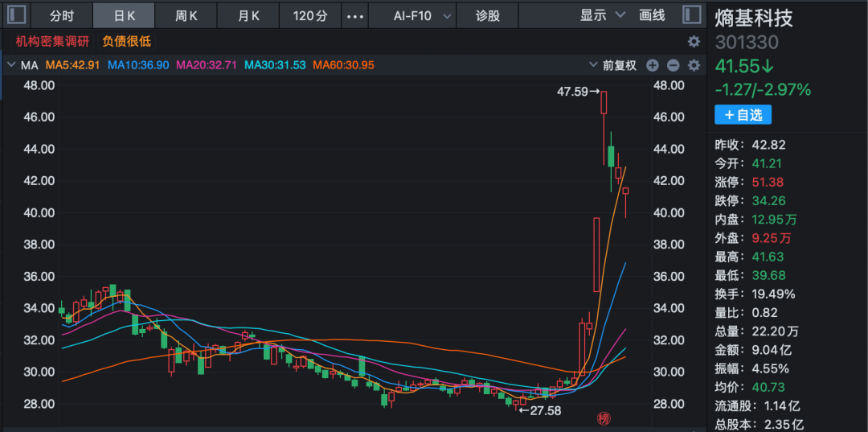The height and width of the screenshot is (432, 868).
Task: Zoom in chart with plus icon
Action: pos(653,65)
